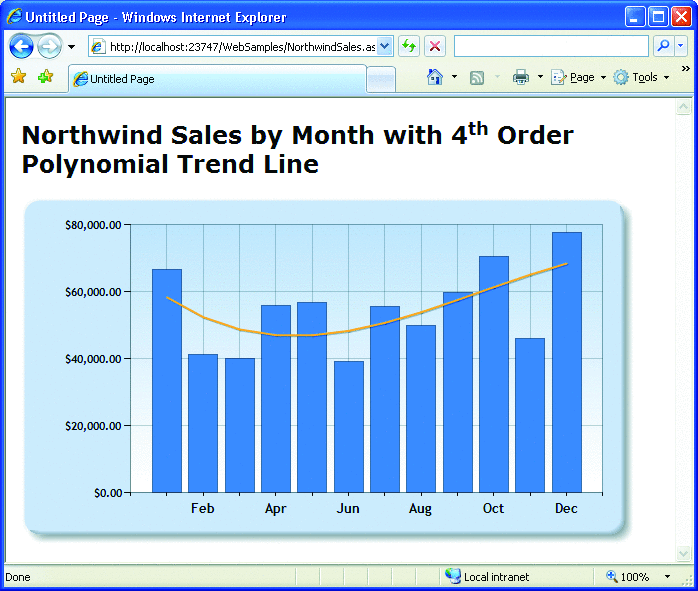Image resolution: width=698 pixels, height=591 pixels.
Task: Click the Local intranet security zone
Action: (487, 577)
